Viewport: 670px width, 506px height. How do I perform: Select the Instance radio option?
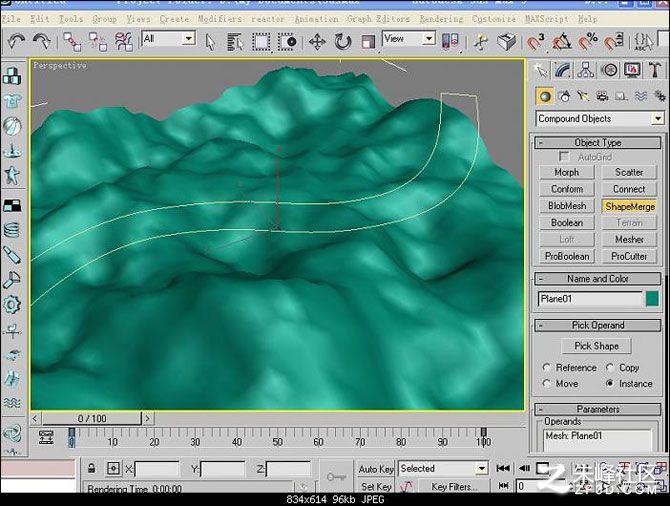610,383
